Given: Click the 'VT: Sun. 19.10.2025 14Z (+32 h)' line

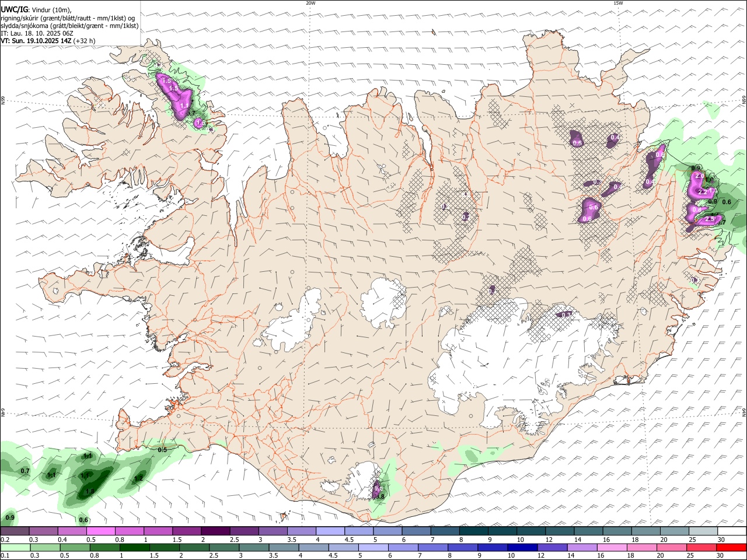Looking at the screenshot, I should [48, 41].
